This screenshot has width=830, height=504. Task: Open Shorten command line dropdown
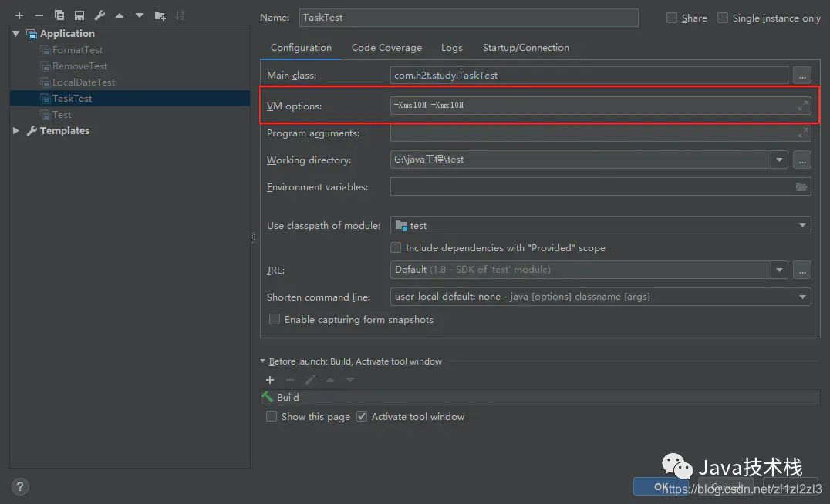point(802,297)
